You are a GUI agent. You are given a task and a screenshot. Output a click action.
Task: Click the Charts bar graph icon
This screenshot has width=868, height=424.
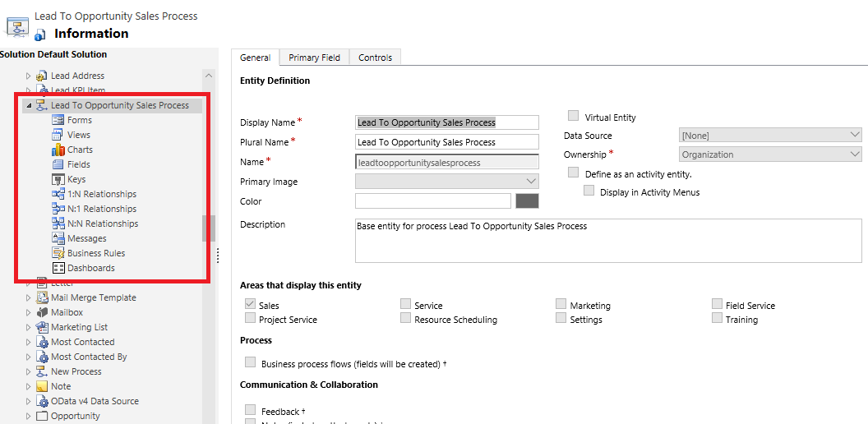click(x=58, y=150)
